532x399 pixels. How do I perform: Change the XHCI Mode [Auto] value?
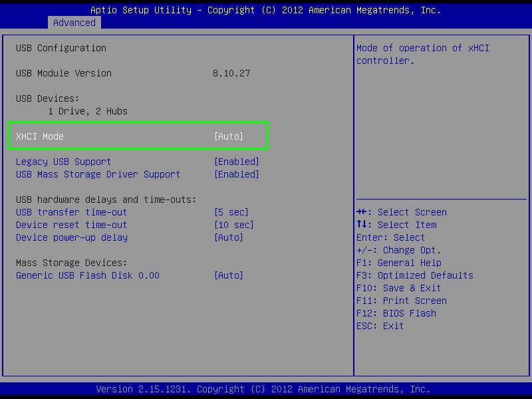(229, 136)
